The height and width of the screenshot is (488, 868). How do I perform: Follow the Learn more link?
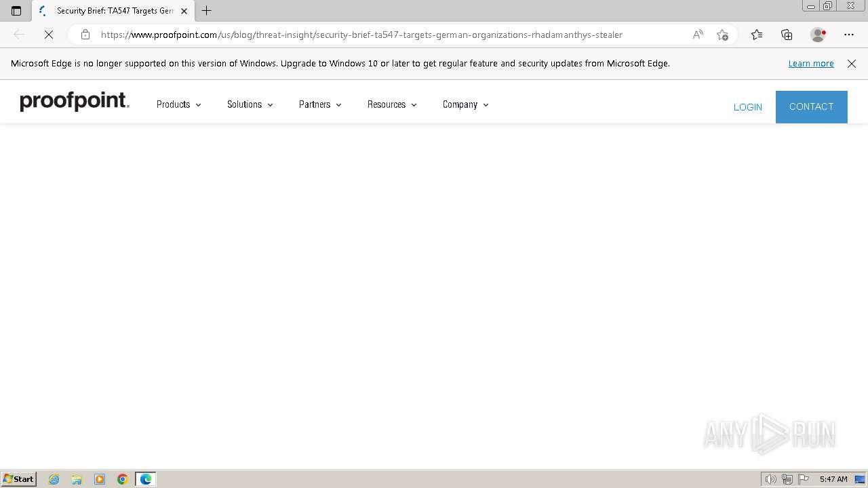tap(811, 64)
